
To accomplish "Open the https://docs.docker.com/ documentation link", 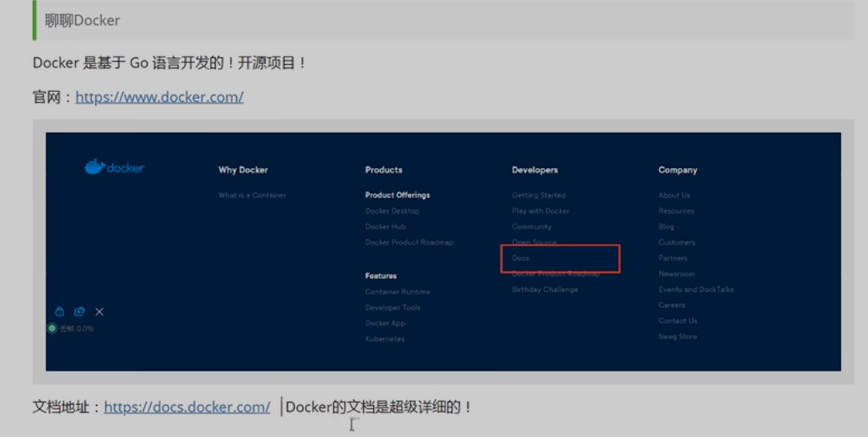I will (x=187, y=407).
